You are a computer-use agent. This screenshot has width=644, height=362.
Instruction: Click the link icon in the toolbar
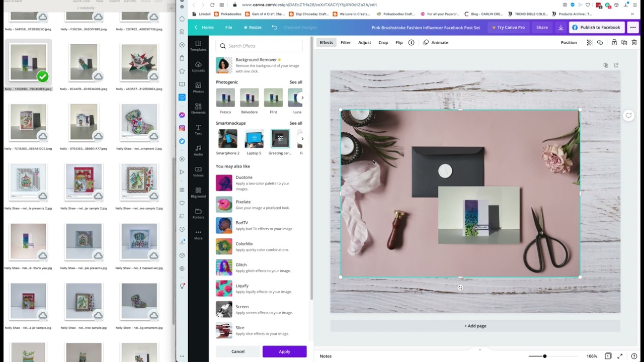600,42
